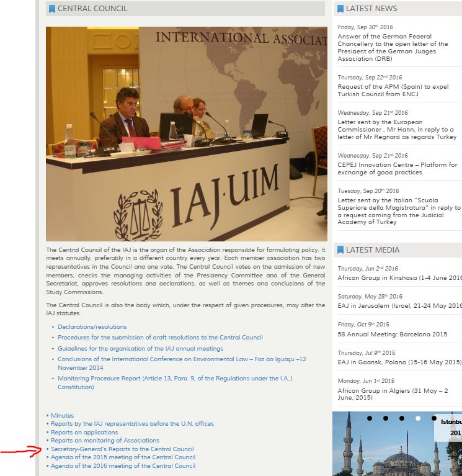Screen dimensions: 462x476
Task: Click the date Friday, Sep 30th 2016
Action: coord(365,27)
